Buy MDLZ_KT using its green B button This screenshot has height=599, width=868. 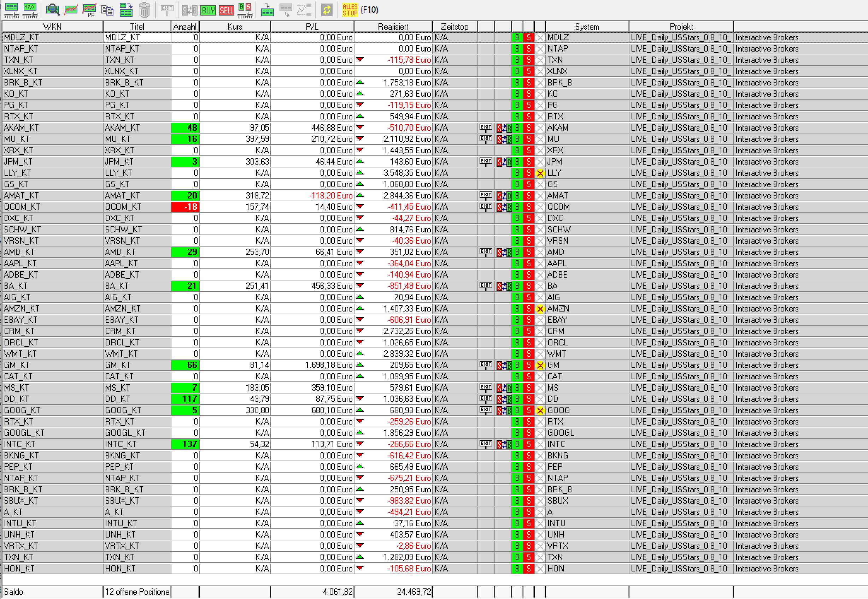click(x=517, y=37)
